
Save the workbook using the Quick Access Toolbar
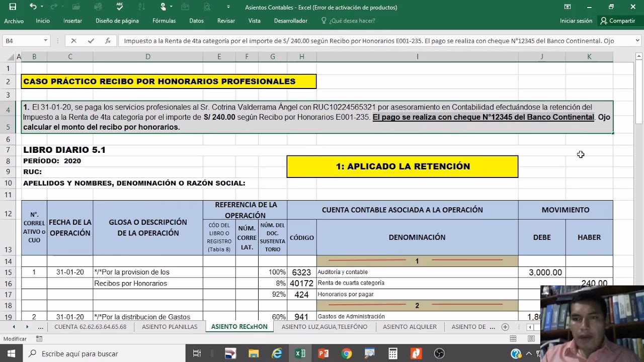(x=12, y=6)
